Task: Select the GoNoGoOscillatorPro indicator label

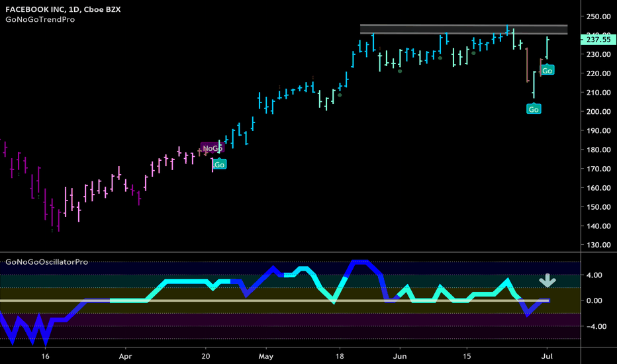Action: [x=47, y=261]
